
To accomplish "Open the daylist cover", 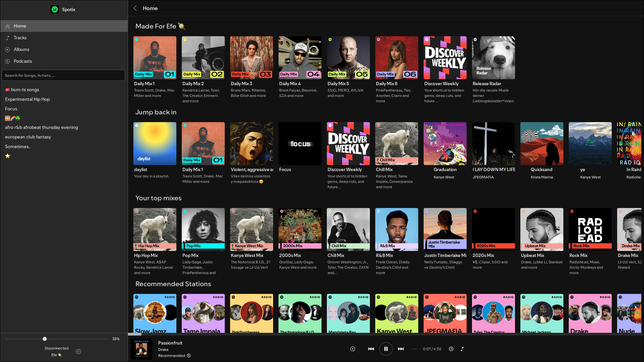I will 155,144.
